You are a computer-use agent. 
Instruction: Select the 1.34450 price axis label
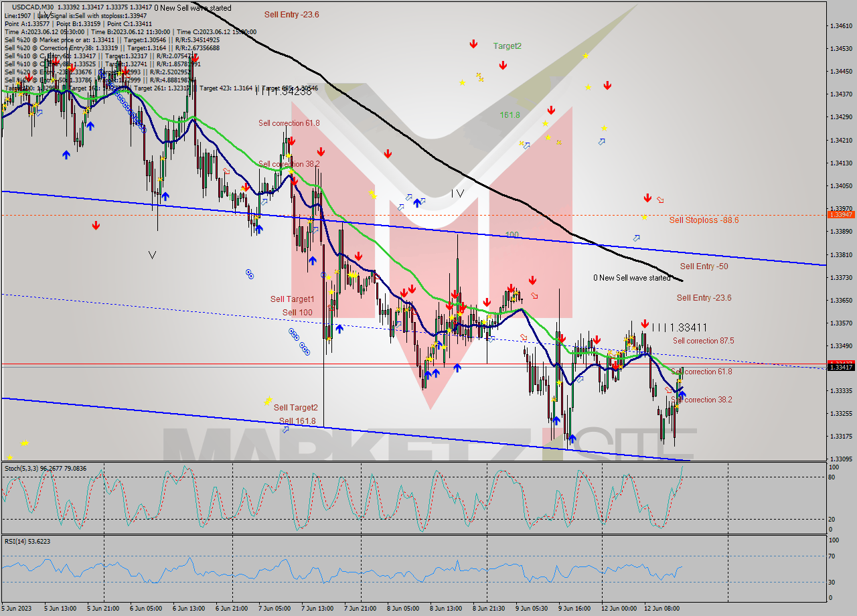840,71
